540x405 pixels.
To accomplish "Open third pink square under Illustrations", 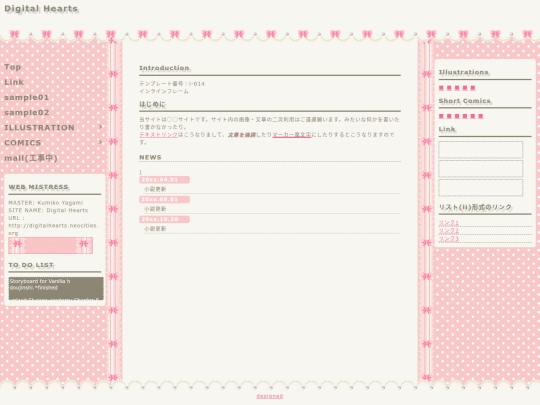I will [457, 88].
